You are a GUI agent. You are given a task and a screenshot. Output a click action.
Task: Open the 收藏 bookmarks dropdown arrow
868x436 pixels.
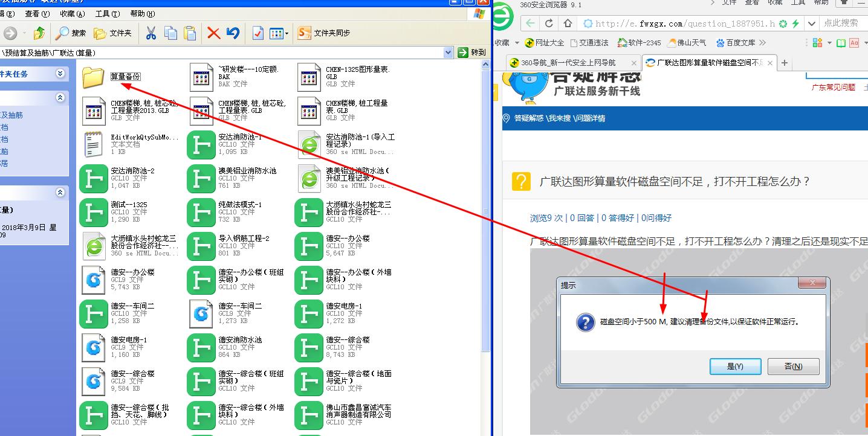click(x=517, y=43)
